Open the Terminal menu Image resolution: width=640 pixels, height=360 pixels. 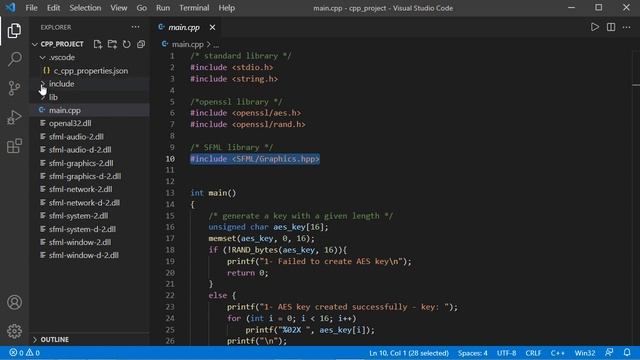[194, 8]
